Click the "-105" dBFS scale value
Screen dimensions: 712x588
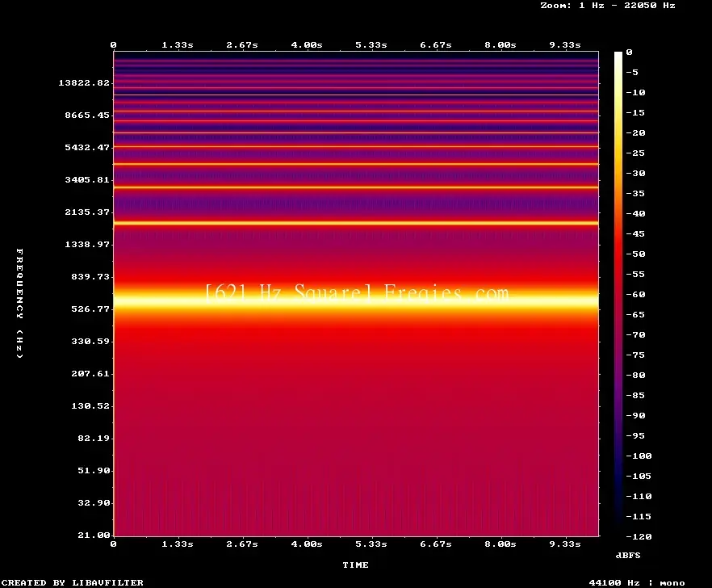click(639, 477)
